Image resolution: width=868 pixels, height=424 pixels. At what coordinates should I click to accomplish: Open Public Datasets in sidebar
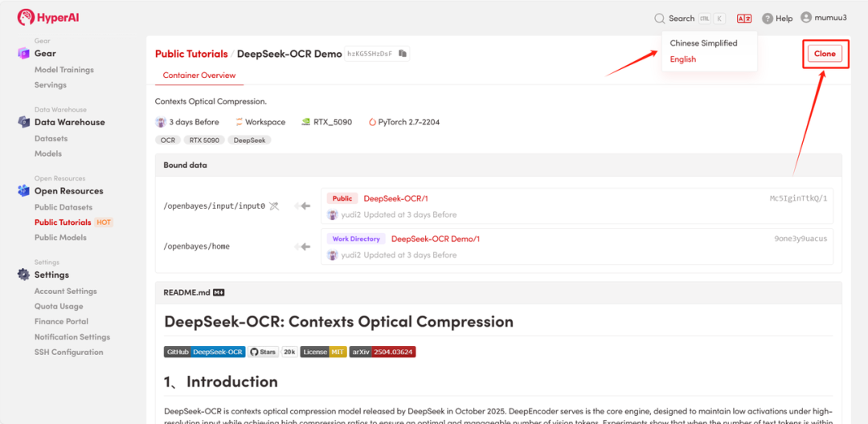tap(63, 207)
